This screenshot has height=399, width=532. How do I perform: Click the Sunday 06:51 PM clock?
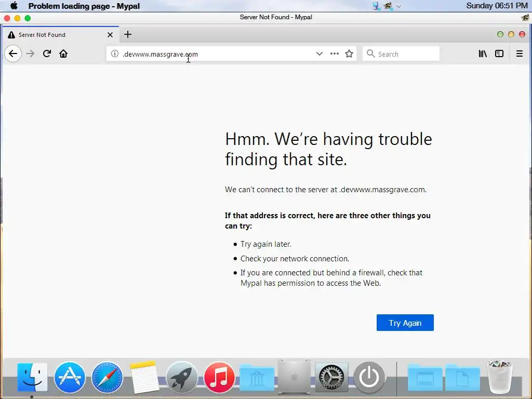(x=497, y=6)
